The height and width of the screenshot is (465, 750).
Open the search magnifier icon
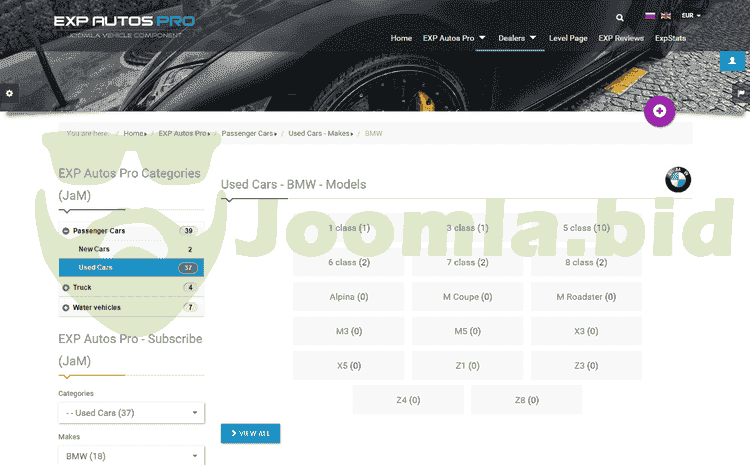point(619,18)
